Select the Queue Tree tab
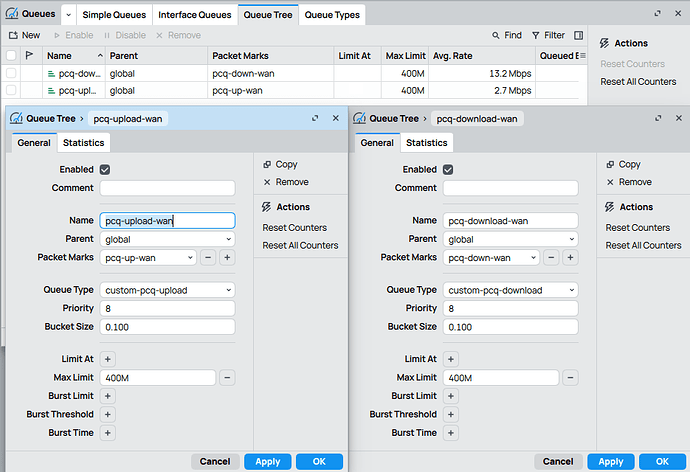Screen dimensions: 690x472 click(x=268, y=15)
